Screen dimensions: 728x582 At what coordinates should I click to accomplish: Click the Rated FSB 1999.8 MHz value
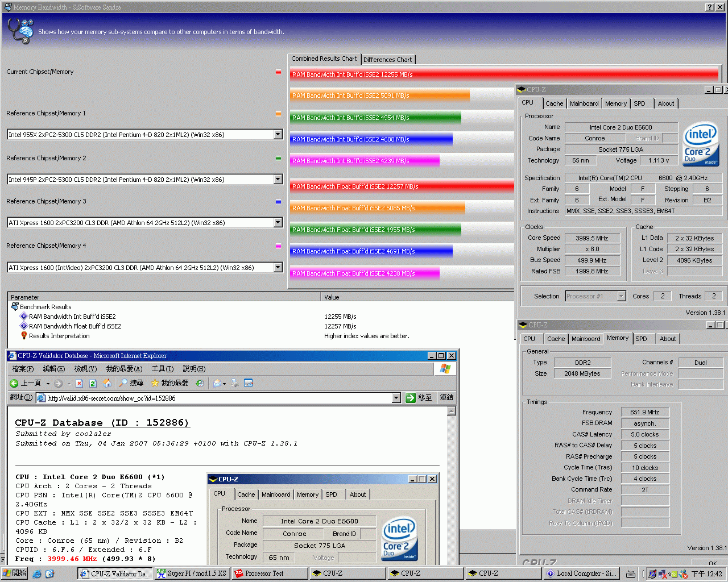pos(591,272)
